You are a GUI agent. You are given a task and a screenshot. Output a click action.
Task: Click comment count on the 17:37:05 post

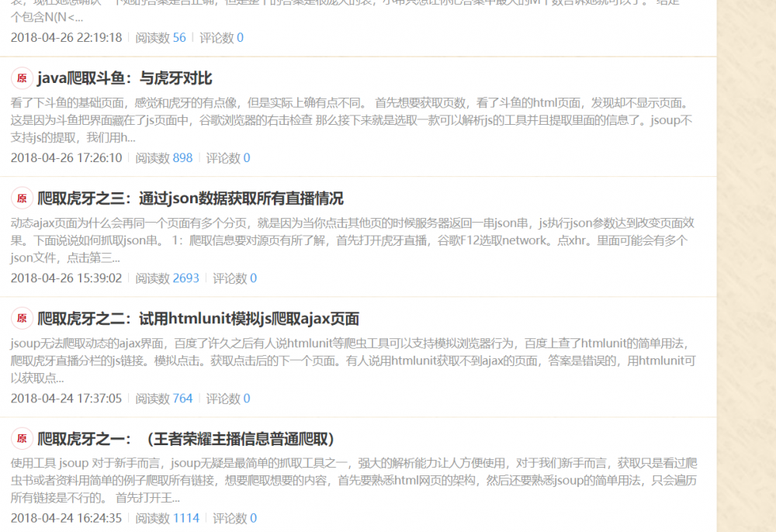click(247, 398)
